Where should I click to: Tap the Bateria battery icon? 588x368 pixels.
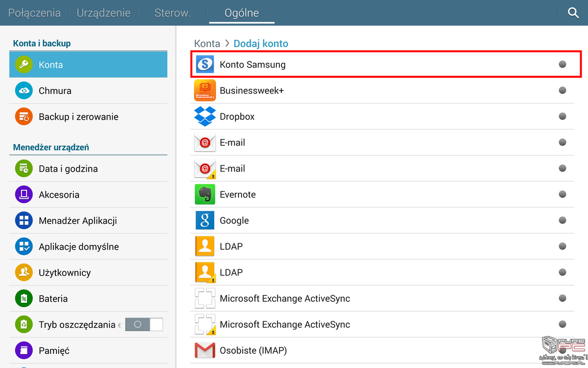click(x=24, y=299)
